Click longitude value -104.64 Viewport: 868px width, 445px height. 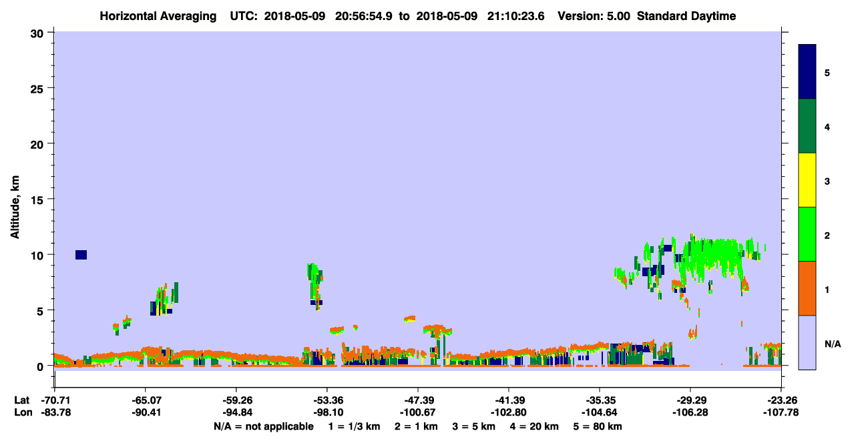coord(600,412)
